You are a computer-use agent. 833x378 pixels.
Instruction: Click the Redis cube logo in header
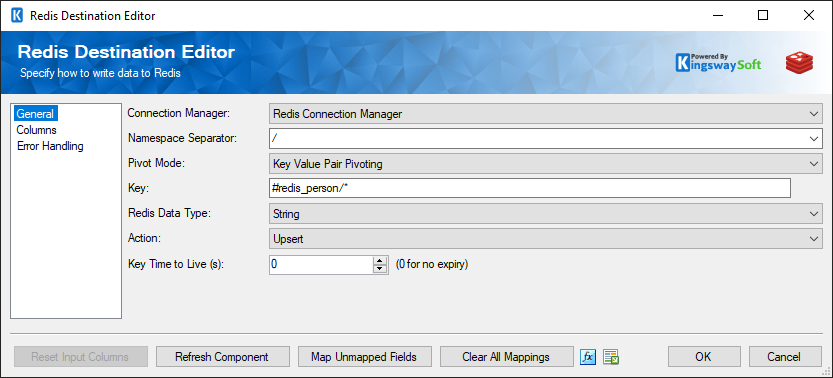coord(800,63)
